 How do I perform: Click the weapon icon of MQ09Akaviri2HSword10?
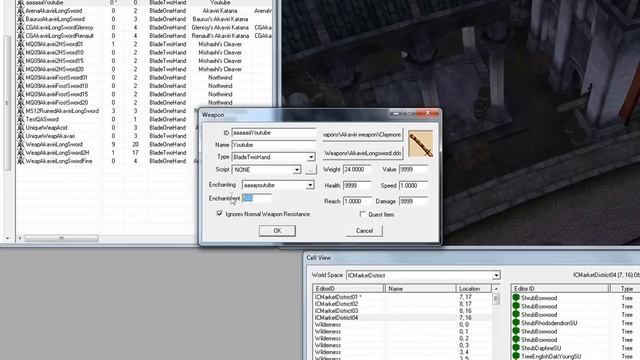(x=20, y=53)
